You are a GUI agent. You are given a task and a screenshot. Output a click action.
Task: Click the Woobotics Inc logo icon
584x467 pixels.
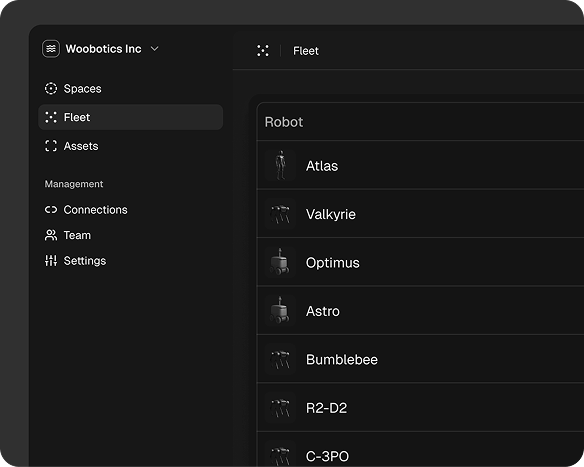[51, 49]
